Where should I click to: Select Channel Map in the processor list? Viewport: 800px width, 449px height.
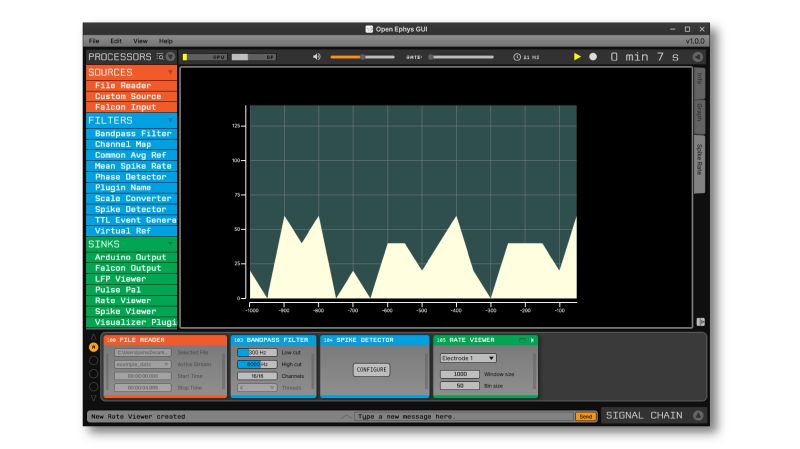tap(132, 144)
